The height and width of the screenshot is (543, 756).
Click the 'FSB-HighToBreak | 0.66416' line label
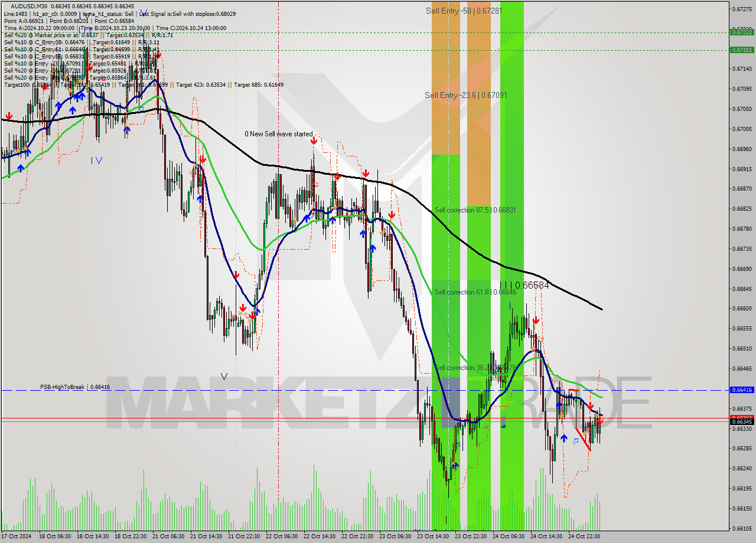[75, 387]
